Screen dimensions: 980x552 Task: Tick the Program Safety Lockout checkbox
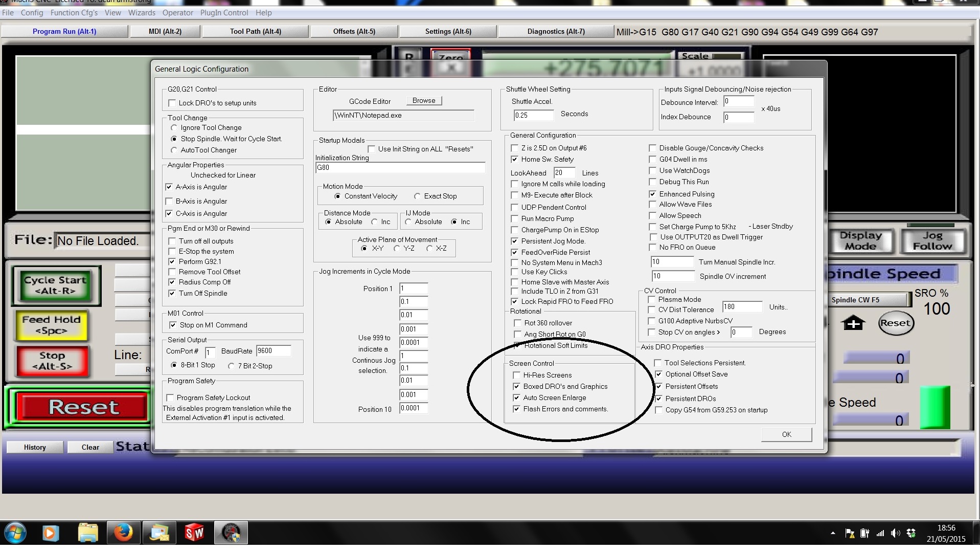tap(170, 398)
